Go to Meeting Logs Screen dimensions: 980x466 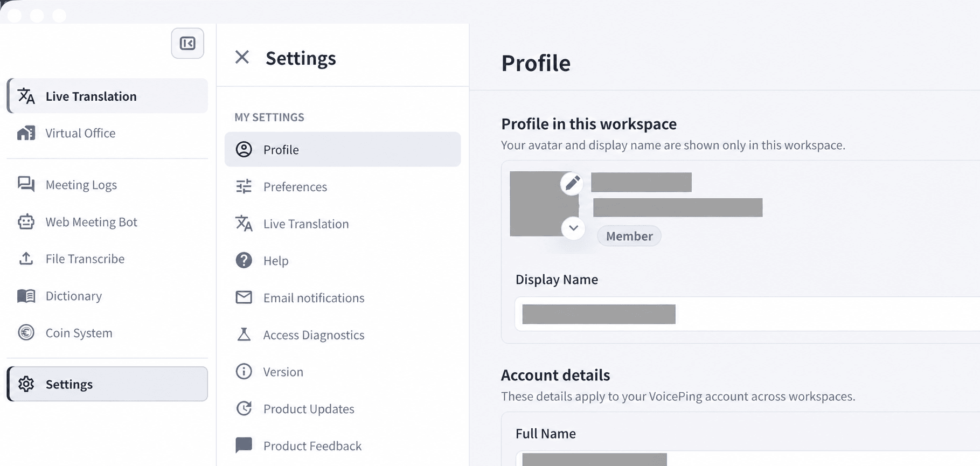(x=107, y=184)
